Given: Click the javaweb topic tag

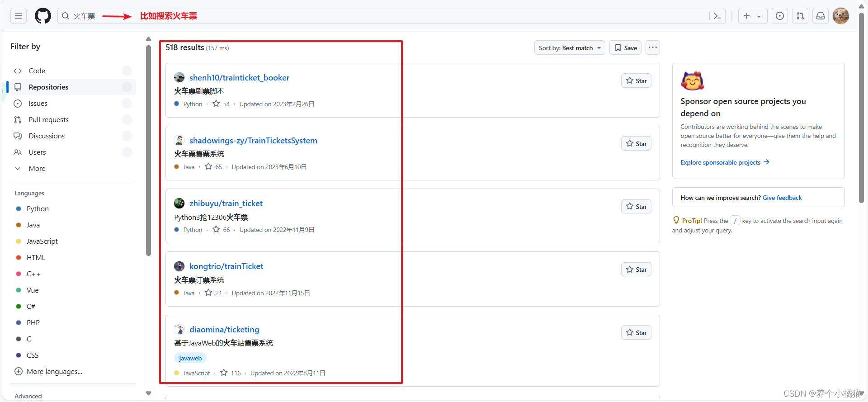Looking at the screenshot, I should (190, 358).
